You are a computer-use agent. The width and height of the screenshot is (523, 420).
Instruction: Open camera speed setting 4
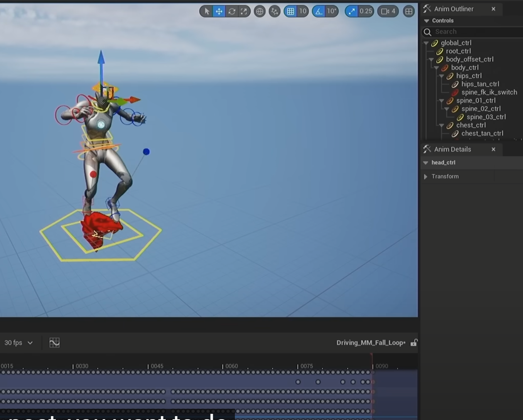[388, 11]
